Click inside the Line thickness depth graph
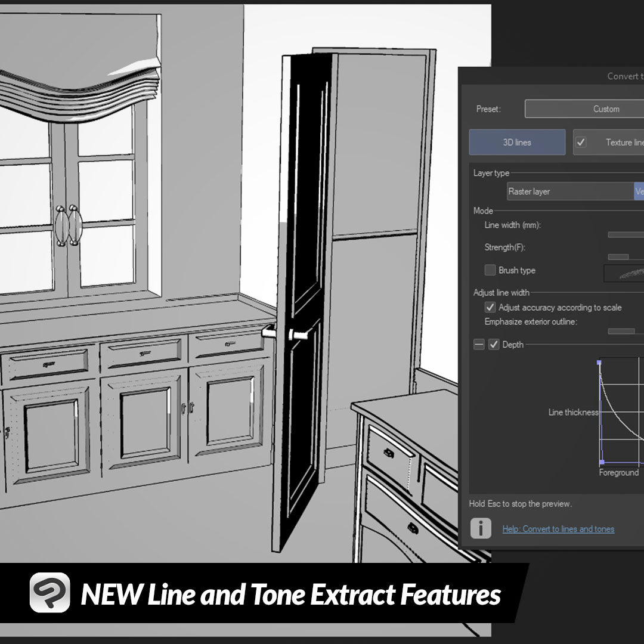This screenshot has height=644, width=644. [623, 411]
